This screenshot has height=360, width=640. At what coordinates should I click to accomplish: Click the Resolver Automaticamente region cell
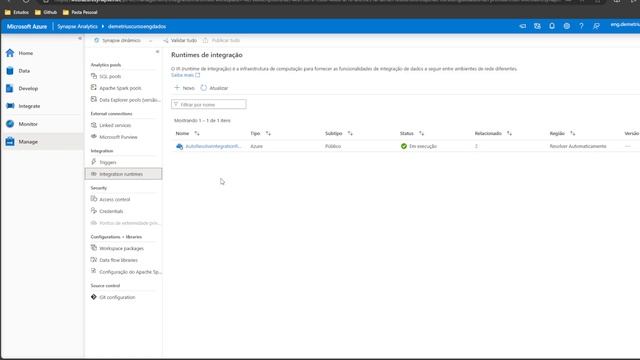[x=578, y=146]
